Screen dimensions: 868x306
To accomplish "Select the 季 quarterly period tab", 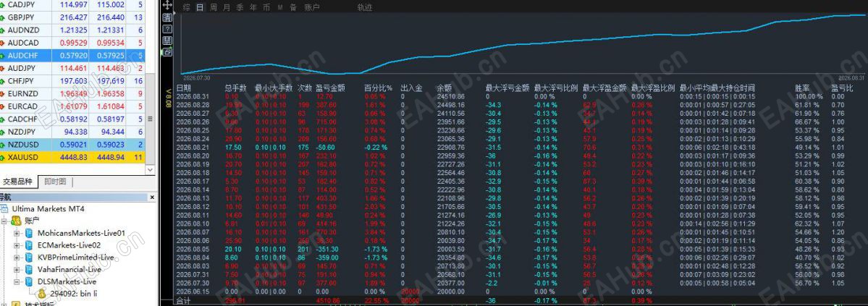I will (x=240, y=8).
